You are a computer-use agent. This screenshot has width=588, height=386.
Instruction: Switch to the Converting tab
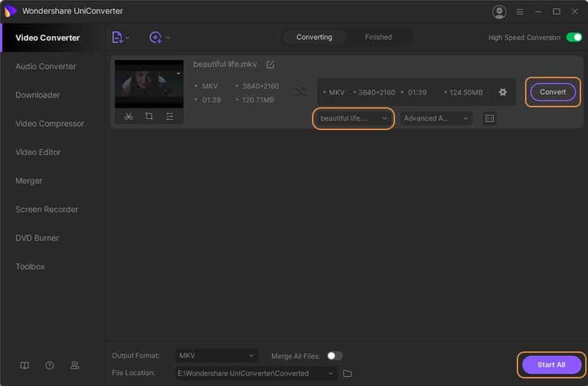pyautogui.click(x=314, y=37)
